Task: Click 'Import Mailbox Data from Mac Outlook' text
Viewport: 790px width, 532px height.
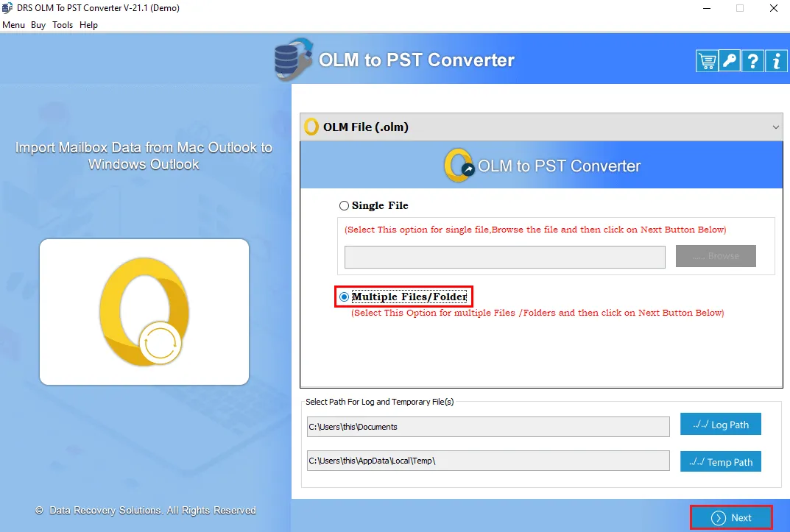Action: tap(144, 155)
